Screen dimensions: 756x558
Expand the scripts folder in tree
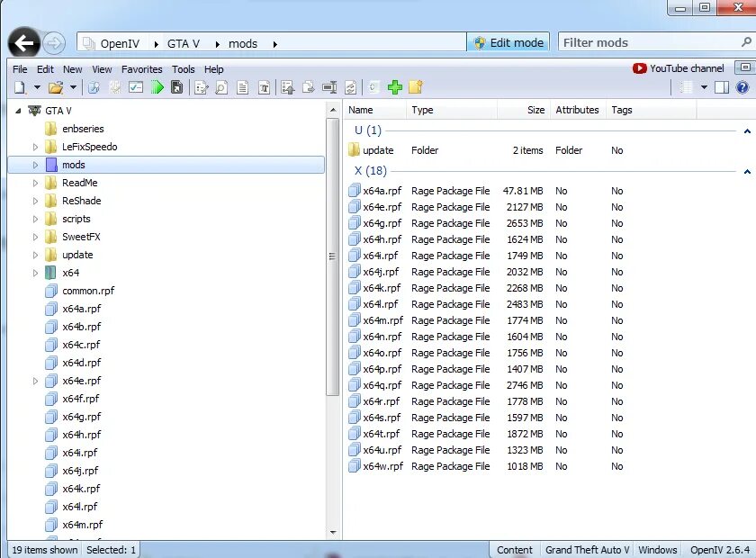(x=35, y=219)
